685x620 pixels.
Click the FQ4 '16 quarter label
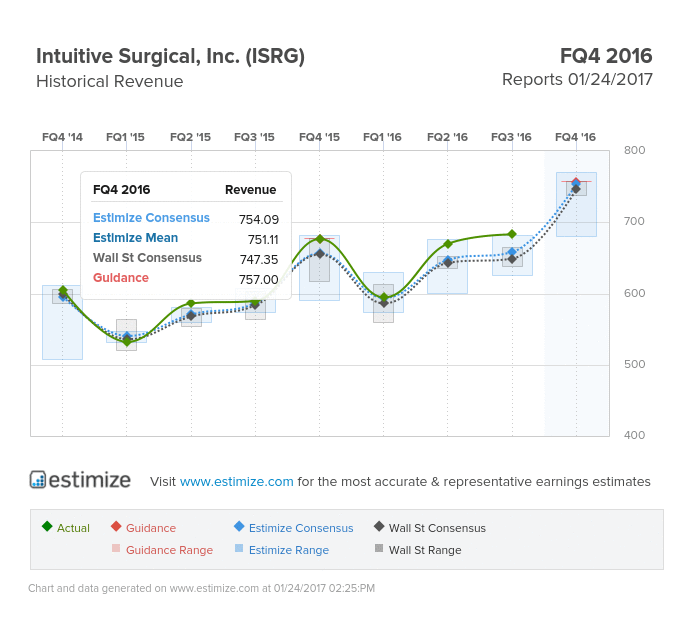[x=575, y=137]
